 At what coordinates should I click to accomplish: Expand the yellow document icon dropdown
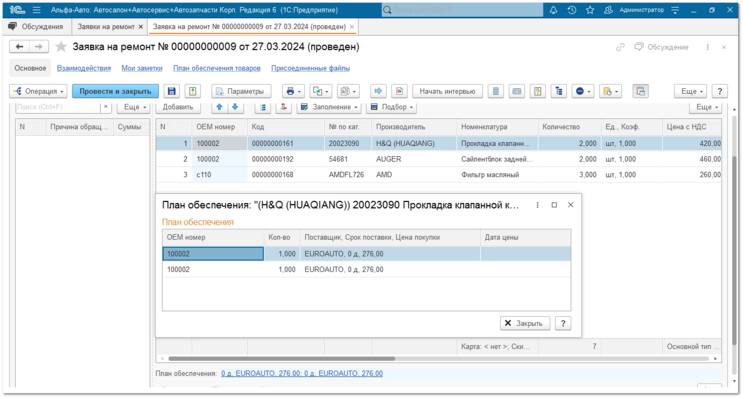610,91
